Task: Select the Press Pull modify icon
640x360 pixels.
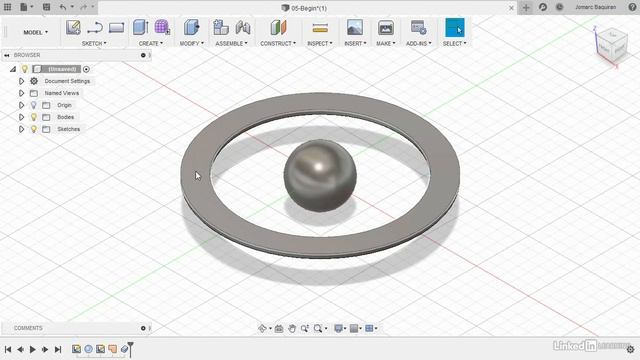Action: click(x=191, y=27)
